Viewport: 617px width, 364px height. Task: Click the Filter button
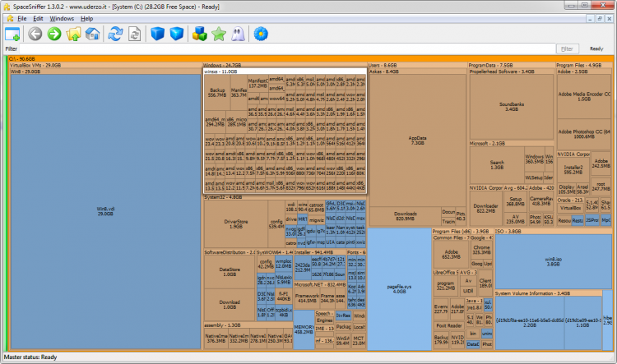(567, 48)
